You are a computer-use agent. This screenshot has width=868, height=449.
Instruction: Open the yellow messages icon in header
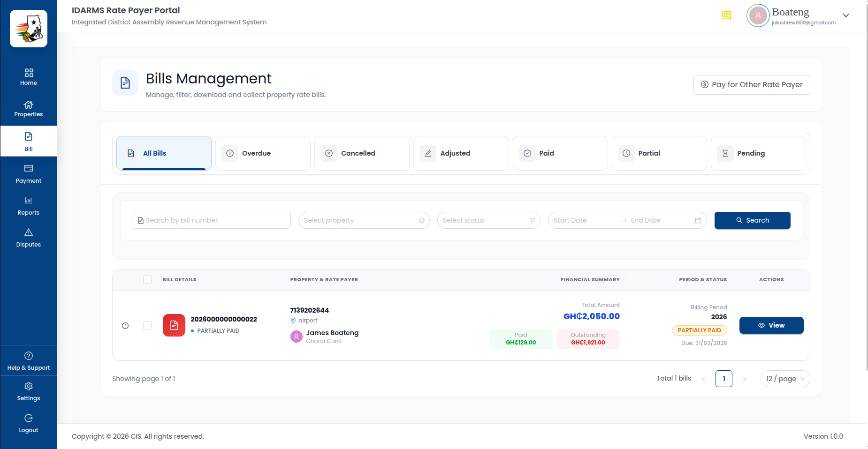[x=726, y=15]
